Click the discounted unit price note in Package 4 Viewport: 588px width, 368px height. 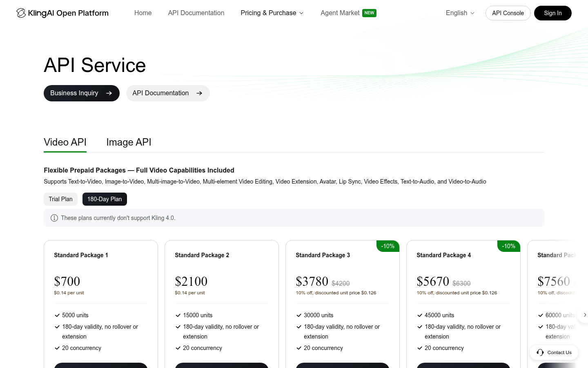457,293
